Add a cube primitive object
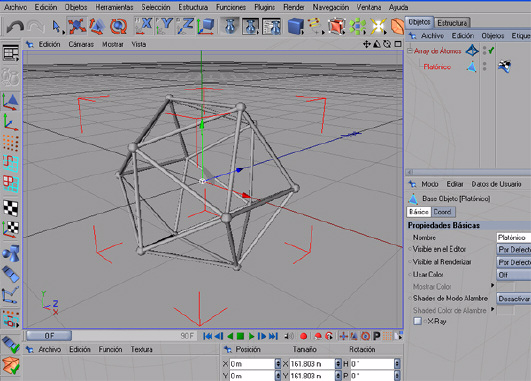The image size is (531, 381). pyautogui.click(x=295, y=26)
